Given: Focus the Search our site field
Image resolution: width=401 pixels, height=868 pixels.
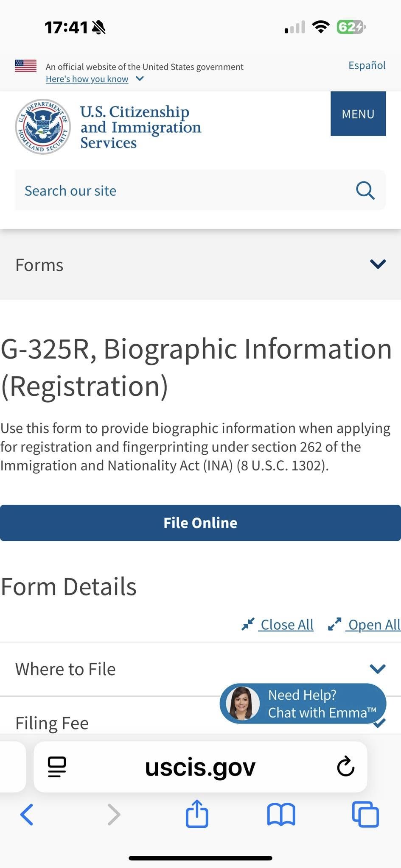Looking at the screenshot, I should (x=182, y=191).
